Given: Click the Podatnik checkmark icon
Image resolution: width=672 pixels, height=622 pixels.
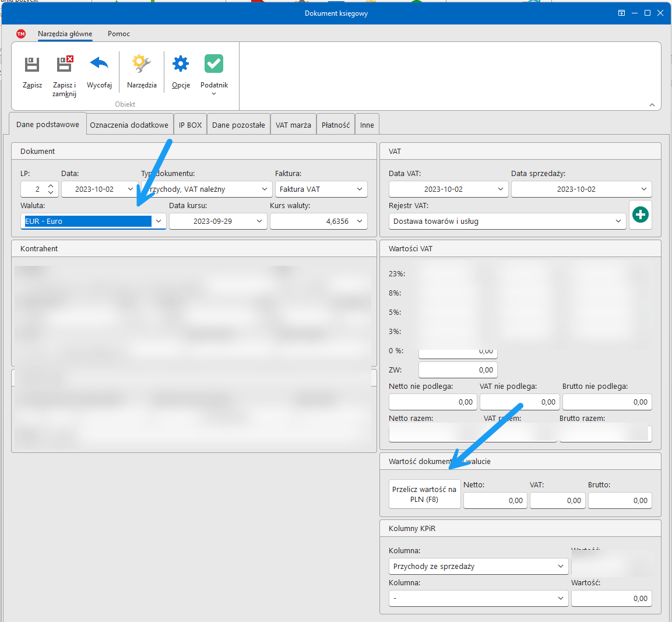Looking at the screenshot, I should click(214, 64).
